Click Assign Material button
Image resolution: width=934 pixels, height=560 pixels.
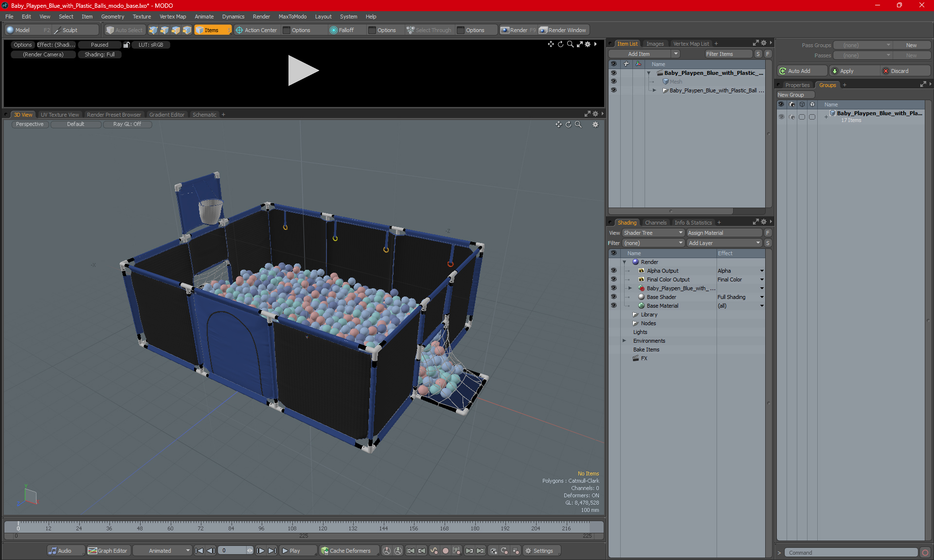724,233
